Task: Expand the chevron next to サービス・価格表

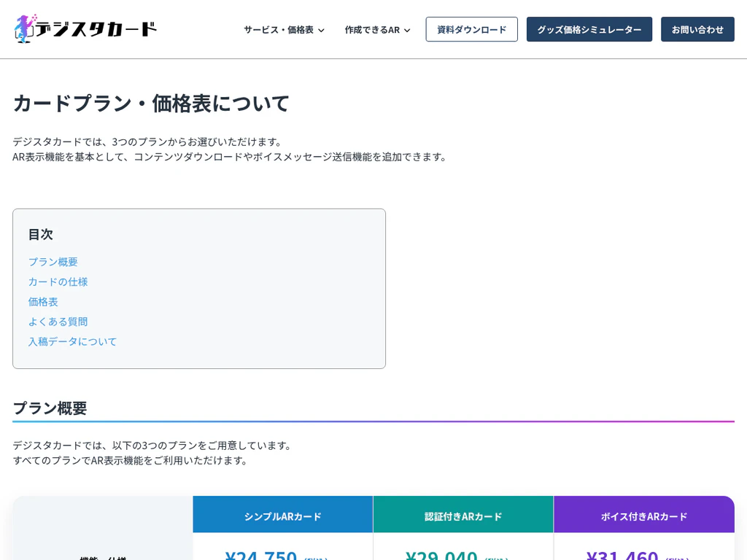Action: [x=321, y=30]
